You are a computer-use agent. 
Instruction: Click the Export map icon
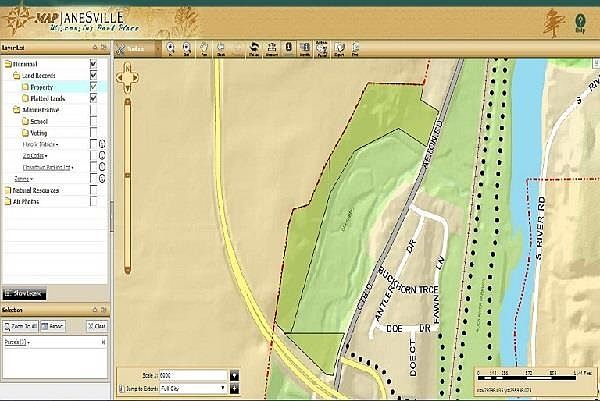pos(339,49)
